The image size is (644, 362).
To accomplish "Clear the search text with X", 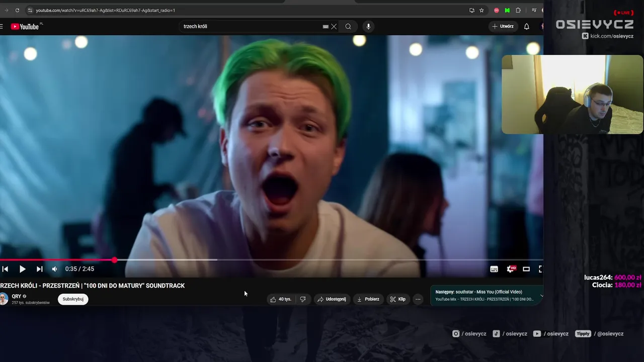I will 334,26.
